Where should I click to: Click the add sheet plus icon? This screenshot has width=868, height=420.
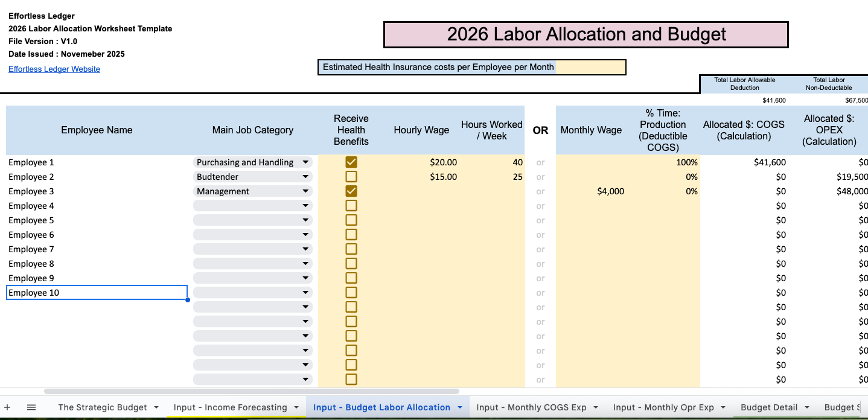(8, 407)
